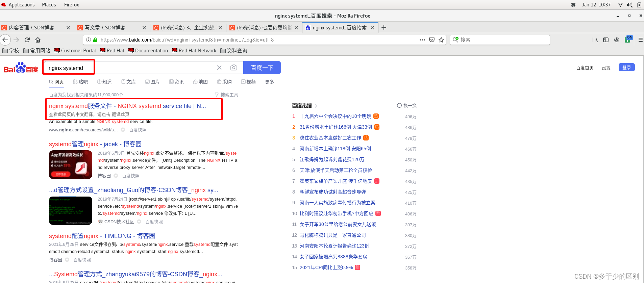Open hot topic 朝鲜宣布成功试射高超音速导弹
The width and height of the screenshot is (644, 283).
click(333, 192)
